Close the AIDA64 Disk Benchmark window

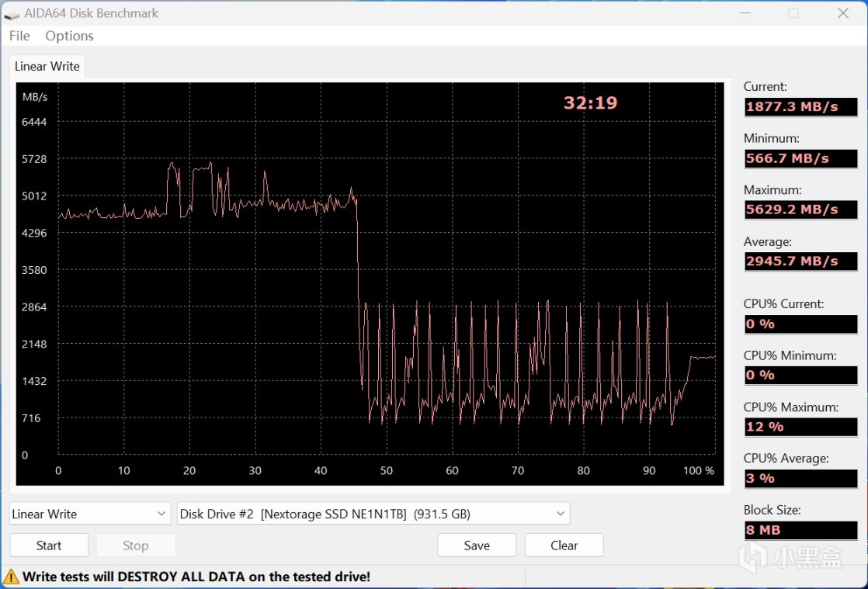tap(843, 13)
